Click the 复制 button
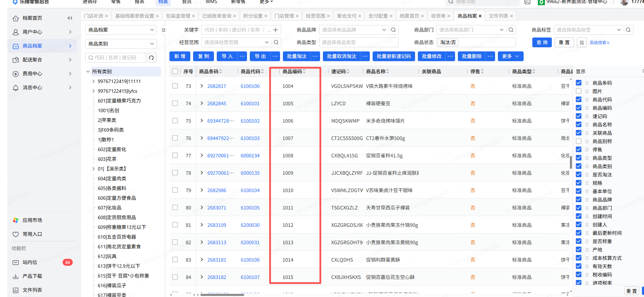644x297 pixels. tap(204, 56)
